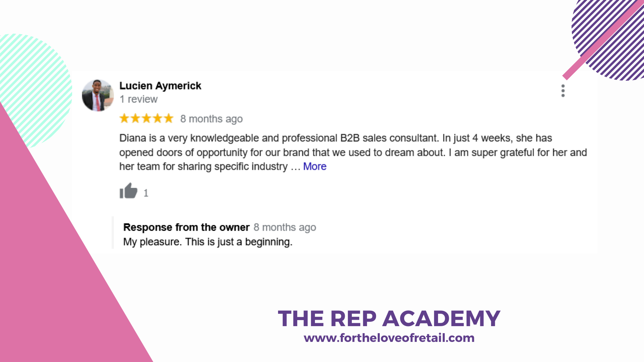Click the thumbs-up like icon
Viewport: 644px width, 362px height.
point(128,191)
